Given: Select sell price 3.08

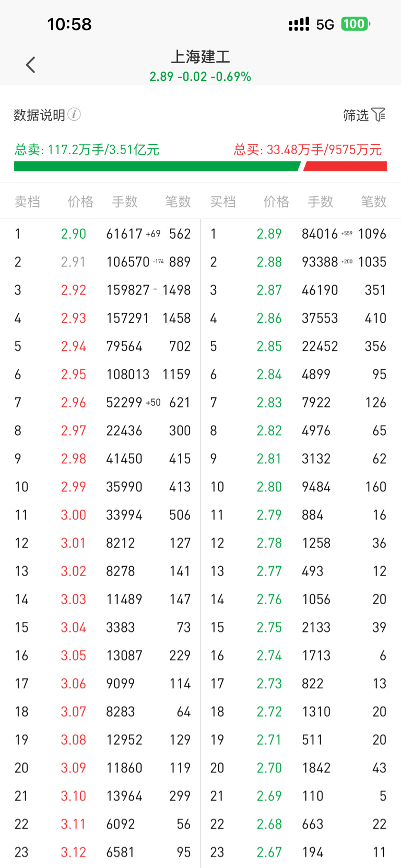Looking at the screenshot, I should (74, 740).
